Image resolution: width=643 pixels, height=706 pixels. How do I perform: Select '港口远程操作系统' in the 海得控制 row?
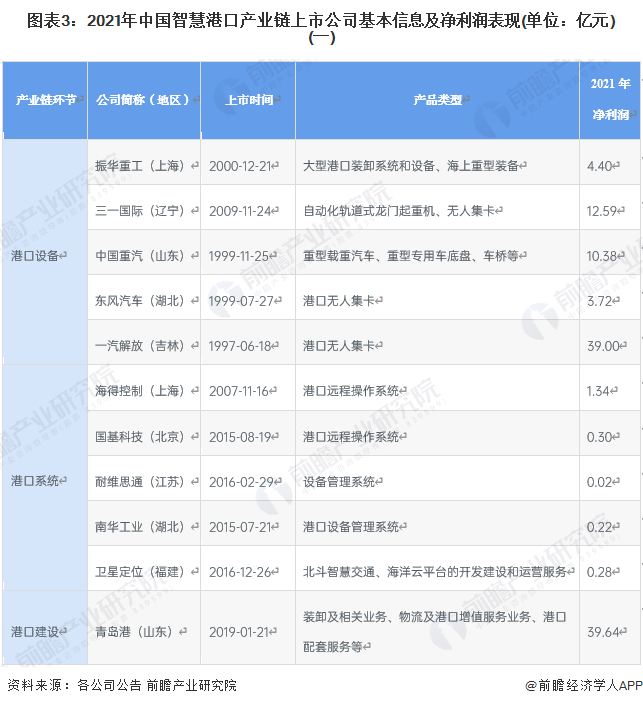coord(351,391)
